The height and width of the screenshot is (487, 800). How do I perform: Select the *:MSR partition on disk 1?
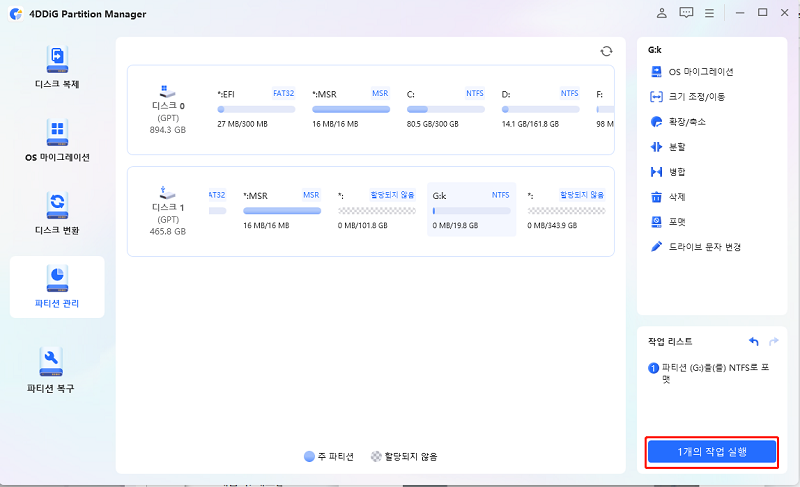pos(282,210)
